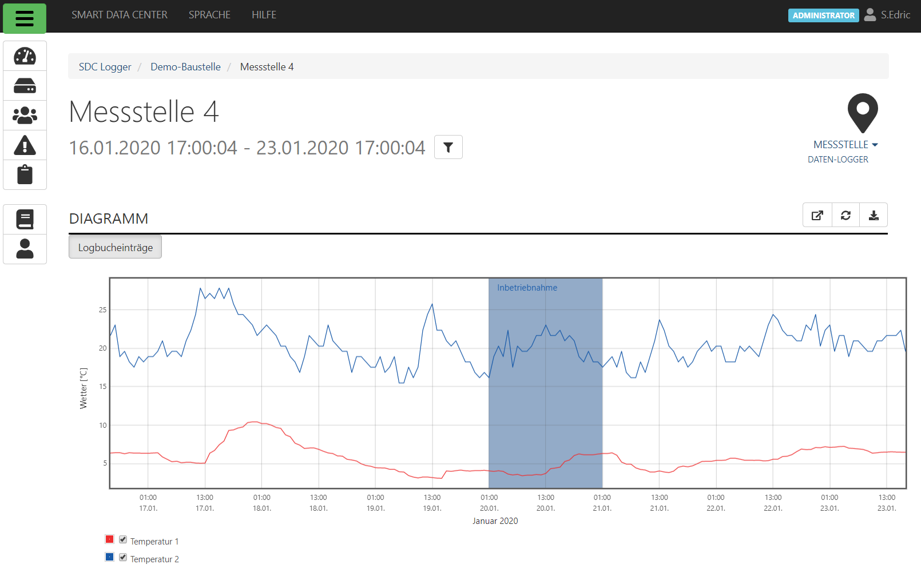Click the single user profile sidebar icon

25,249
